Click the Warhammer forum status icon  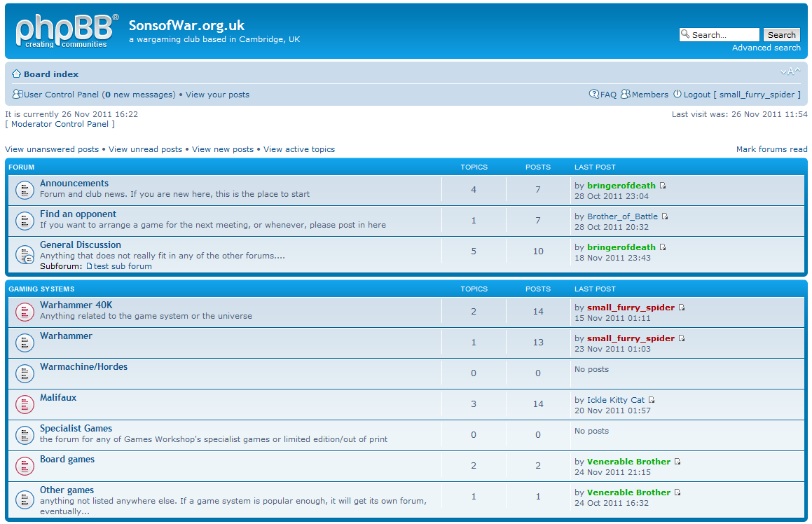[25, 343]
